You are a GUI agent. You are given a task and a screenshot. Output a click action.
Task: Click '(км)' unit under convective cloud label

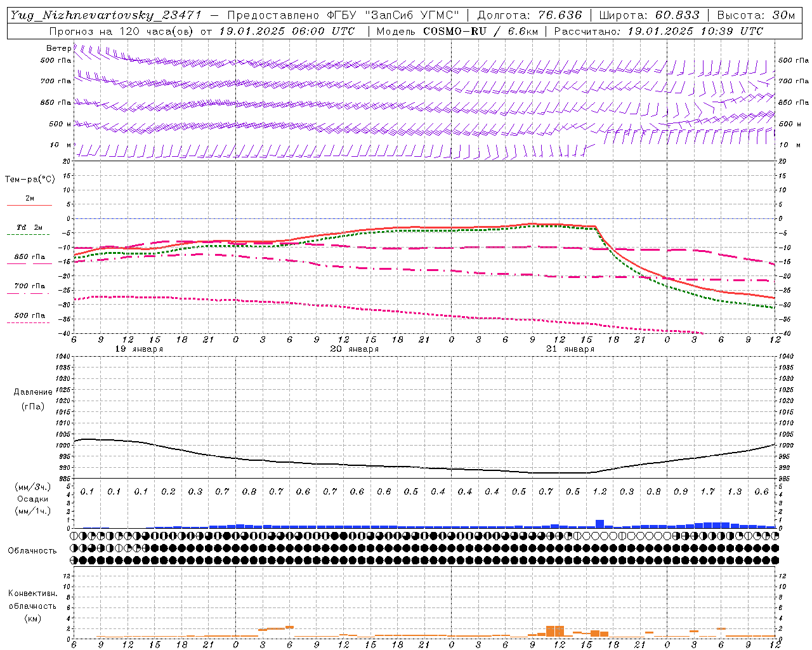click(x=32, y=618)
